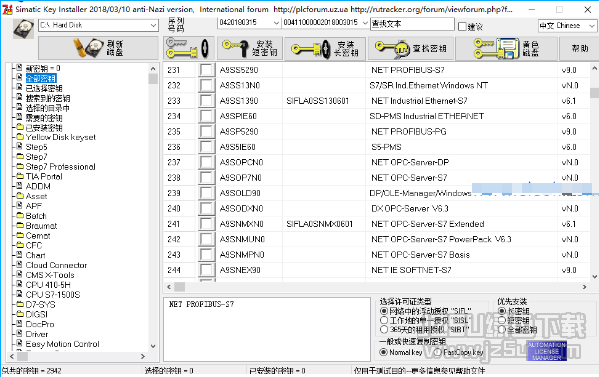
Task: Select the Yellow Disk keyset tree item
Action: (x=60, y=137)
